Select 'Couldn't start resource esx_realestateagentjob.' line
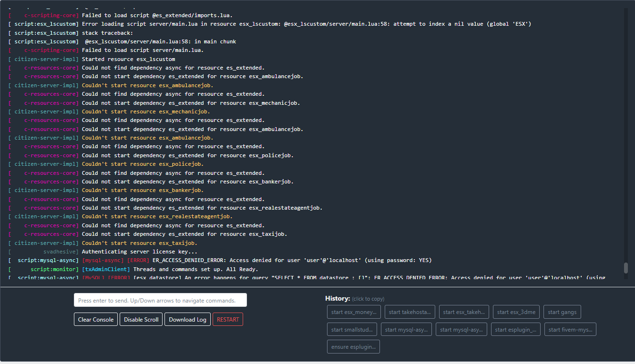The height and width of the screenshot is (364, 635). pos(157,216)
